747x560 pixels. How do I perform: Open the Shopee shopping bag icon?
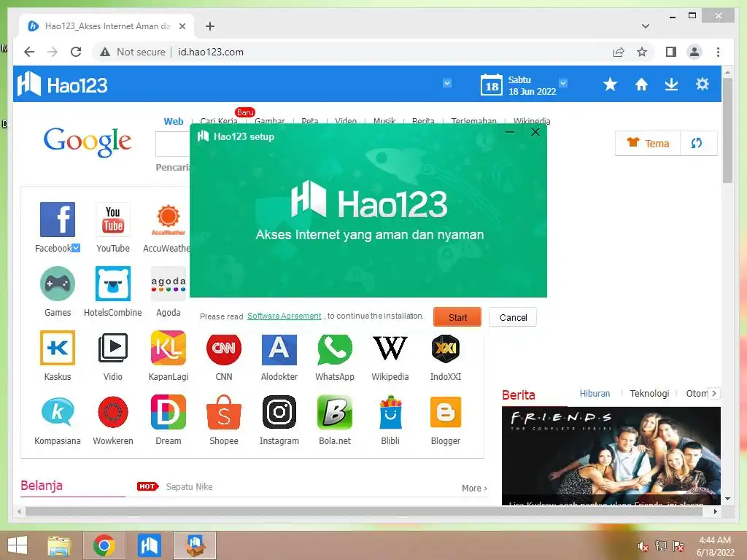[x=224, y=412]
